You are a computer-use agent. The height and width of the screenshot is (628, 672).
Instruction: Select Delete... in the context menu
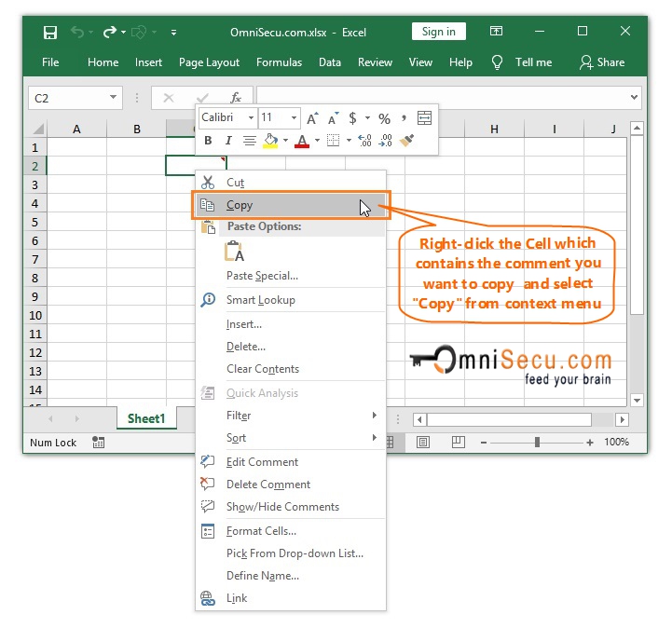click(x=291, y=347)
